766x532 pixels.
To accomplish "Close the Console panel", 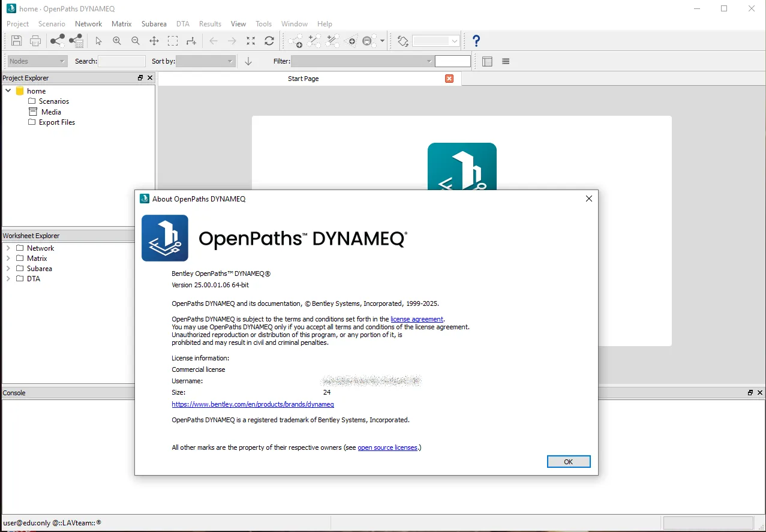I will click(760, 393).
